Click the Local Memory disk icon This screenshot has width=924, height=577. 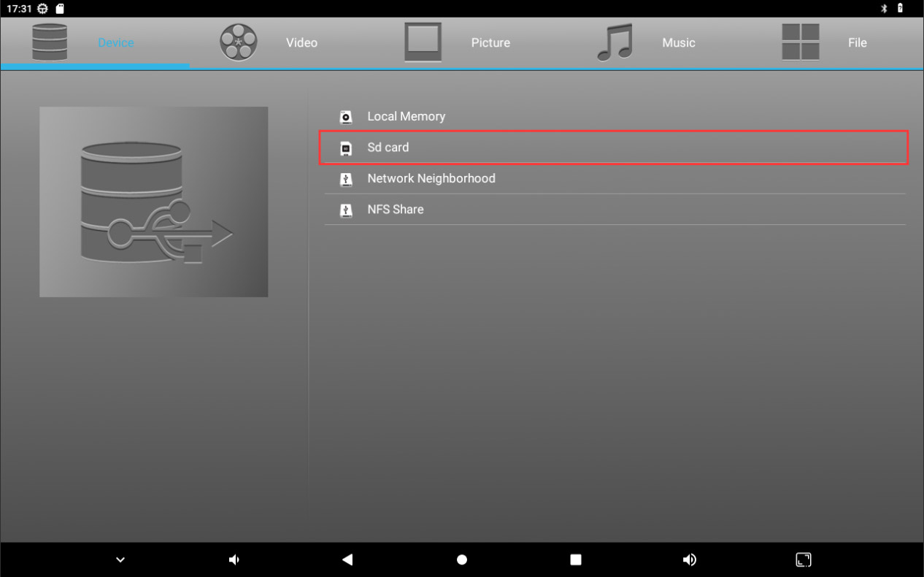click(347, 117)
